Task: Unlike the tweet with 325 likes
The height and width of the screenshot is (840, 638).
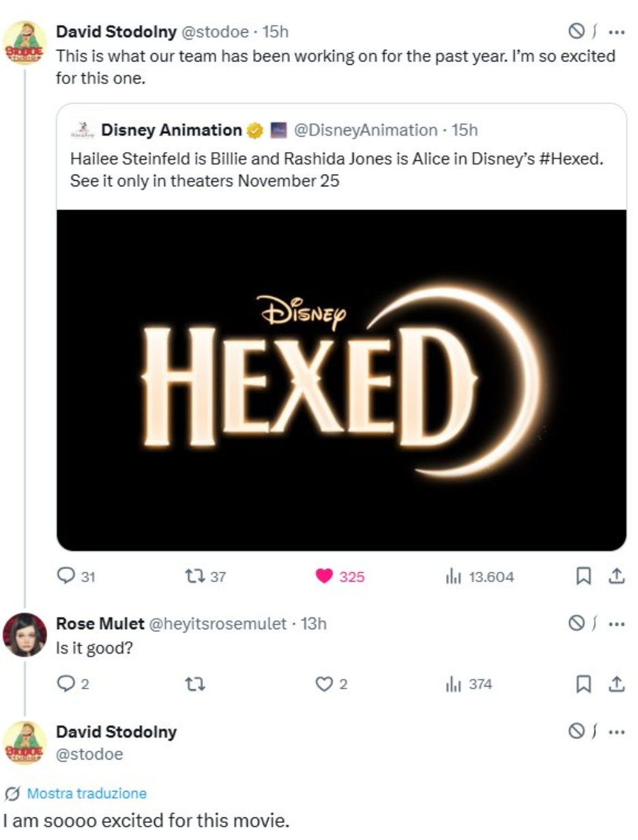Action: 324,577
